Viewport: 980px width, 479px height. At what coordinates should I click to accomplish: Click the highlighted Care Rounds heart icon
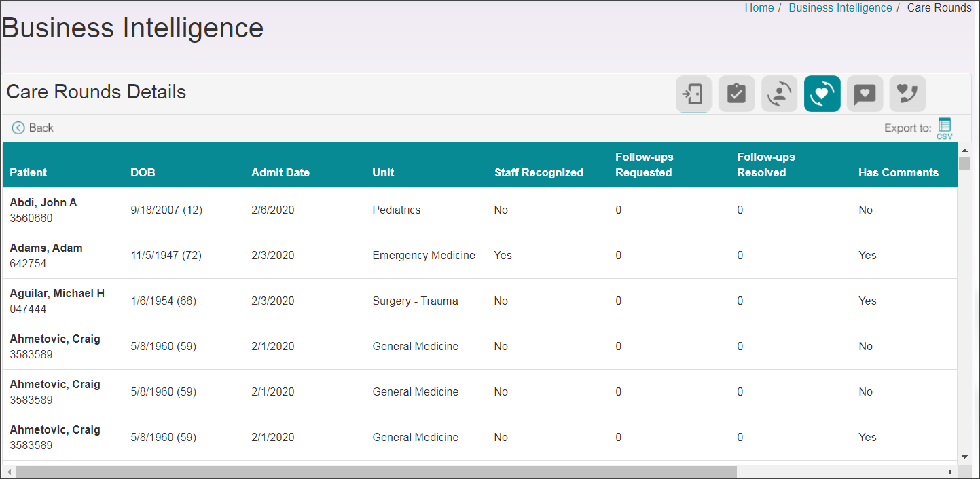click(x=822, y=94)
